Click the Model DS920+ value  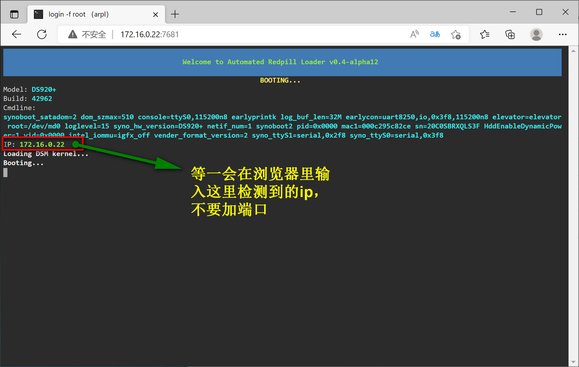(x=44, y=89)
